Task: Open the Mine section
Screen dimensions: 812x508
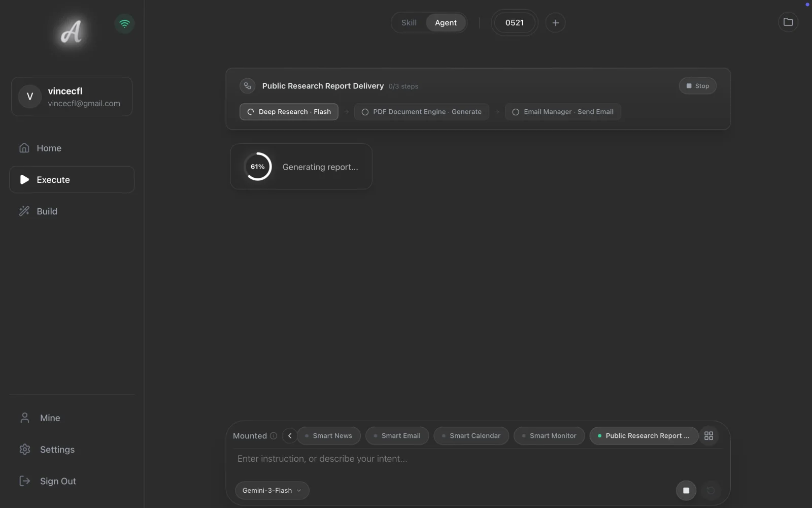Action: (x=72, y=418)
